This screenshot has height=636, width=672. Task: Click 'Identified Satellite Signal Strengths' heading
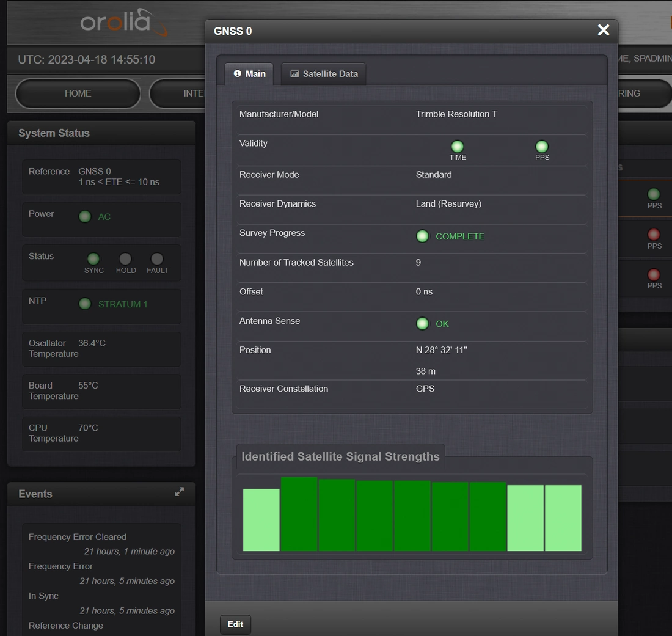[x=340, y=456]
